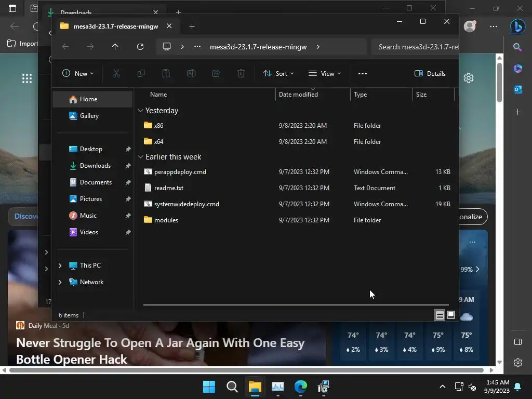Open taskbar Search
The width and height of the screenshot is (532, 399).
click(x=232, y=387)
